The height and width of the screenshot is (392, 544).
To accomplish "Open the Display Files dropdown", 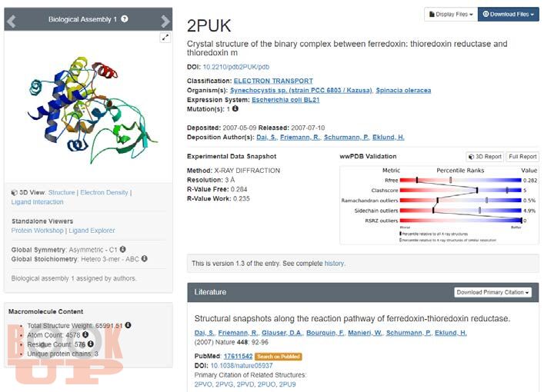I will point(451,14).
